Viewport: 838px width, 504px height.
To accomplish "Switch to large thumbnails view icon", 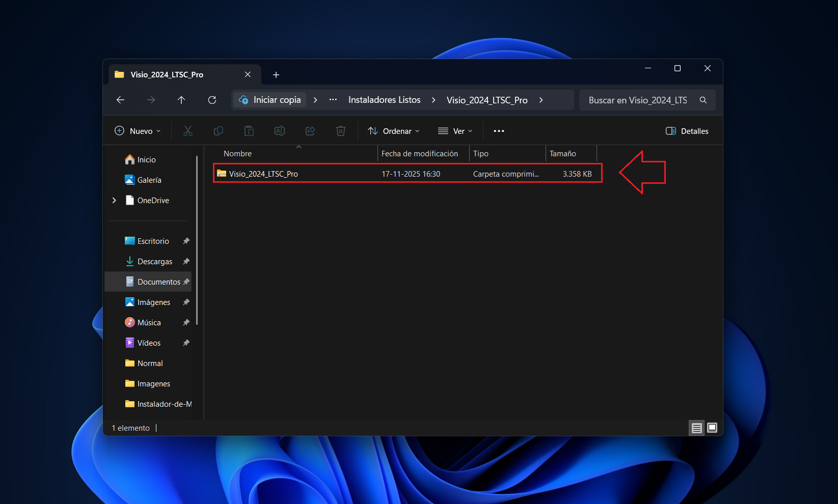I will pyautogui.click(x=712, y=428).
